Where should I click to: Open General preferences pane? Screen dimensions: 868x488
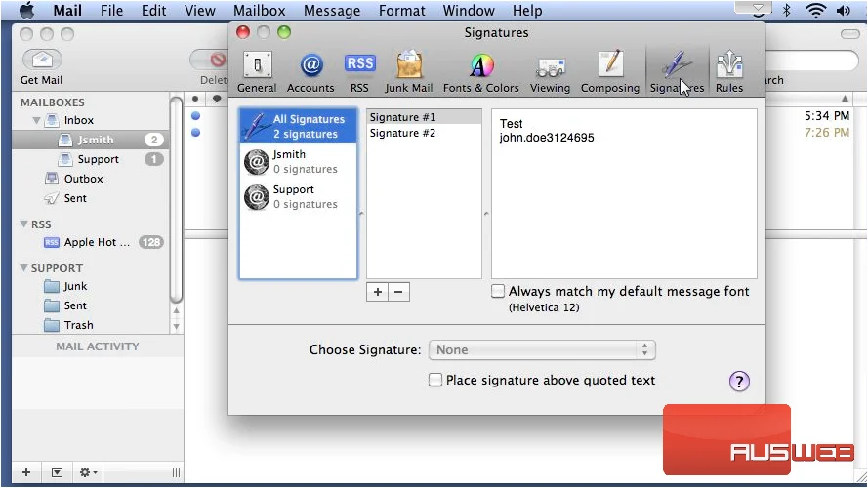[257, 72]
